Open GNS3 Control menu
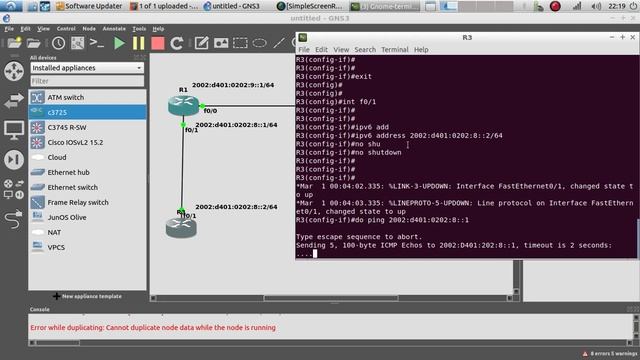The image size is (640, 360). click(x=66, y=29)
